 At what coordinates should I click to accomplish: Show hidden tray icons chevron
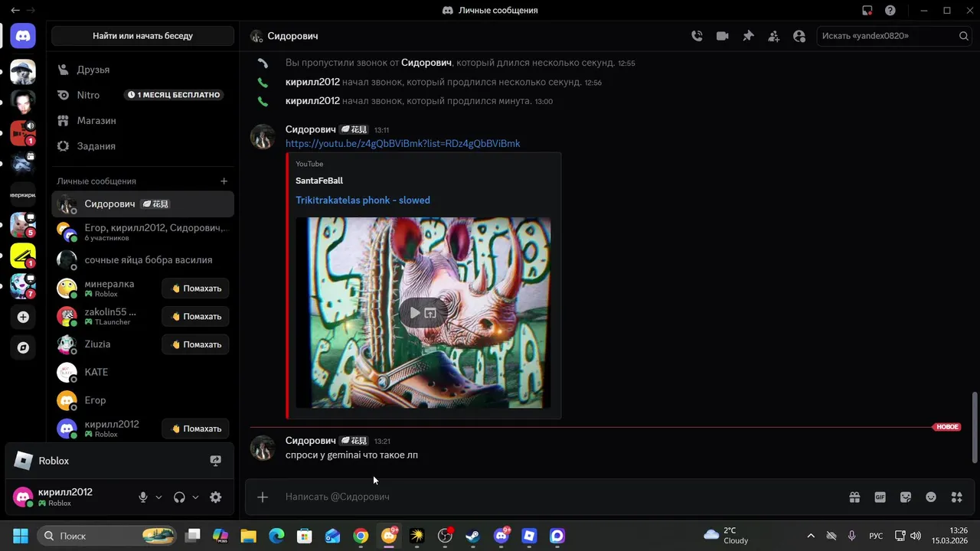click(811, 536)
